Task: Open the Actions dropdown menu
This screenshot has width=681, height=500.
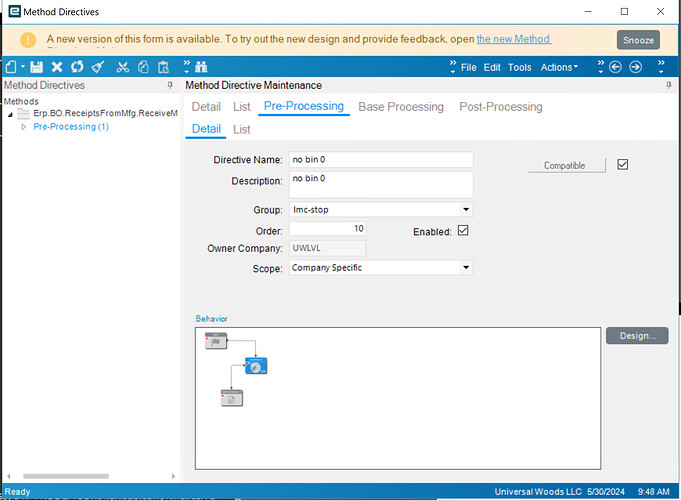Action: [x=559, y=67]
